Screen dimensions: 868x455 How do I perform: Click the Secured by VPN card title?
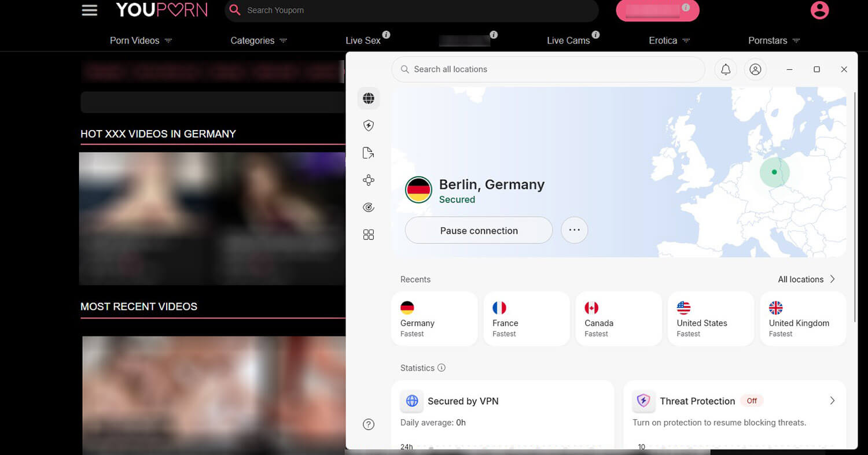pos(463,401)
